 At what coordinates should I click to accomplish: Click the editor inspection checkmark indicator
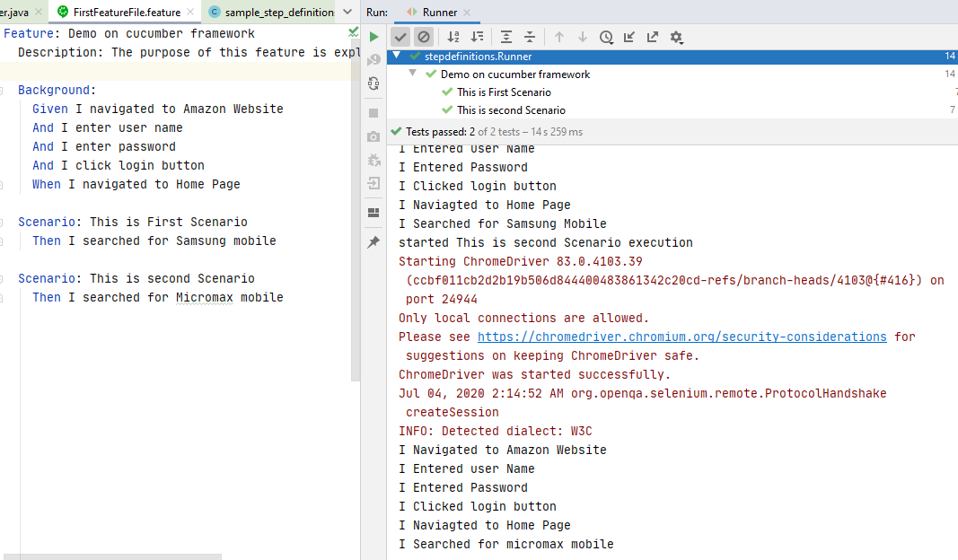pos(353,31)
